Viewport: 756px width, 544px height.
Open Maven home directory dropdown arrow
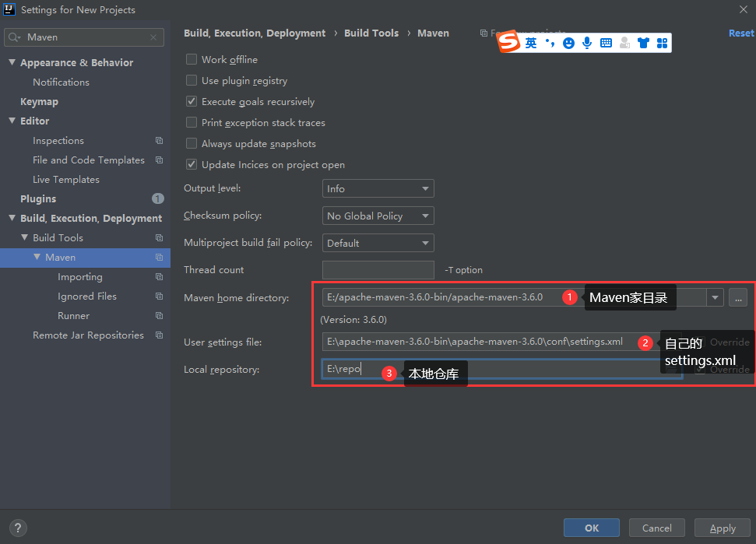coord(715,297)
